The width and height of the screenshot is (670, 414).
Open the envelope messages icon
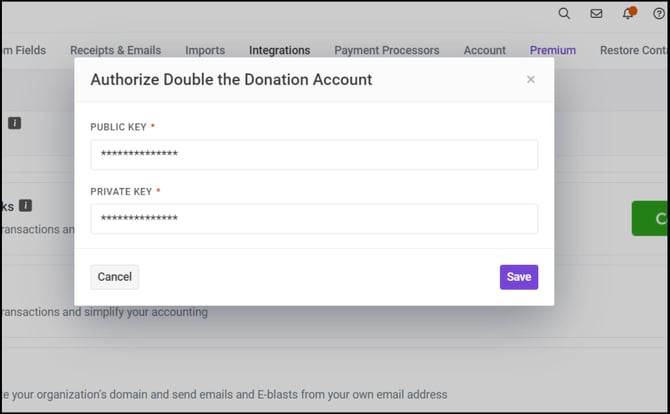596,14
